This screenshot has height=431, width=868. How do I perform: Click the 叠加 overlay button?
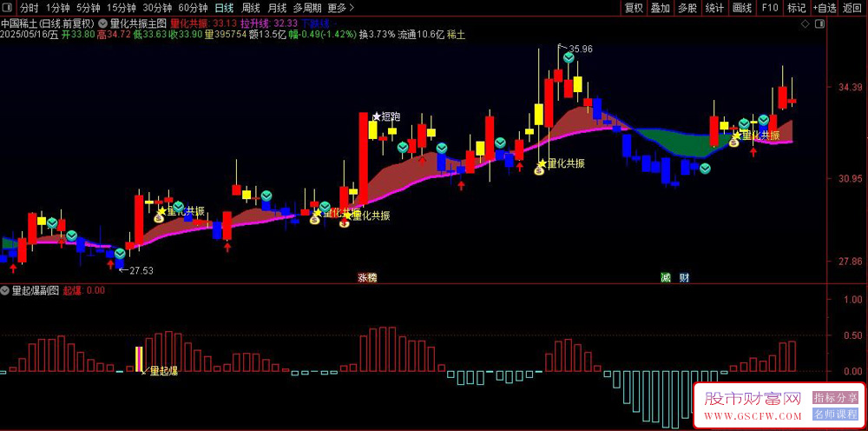pos(661,8)
